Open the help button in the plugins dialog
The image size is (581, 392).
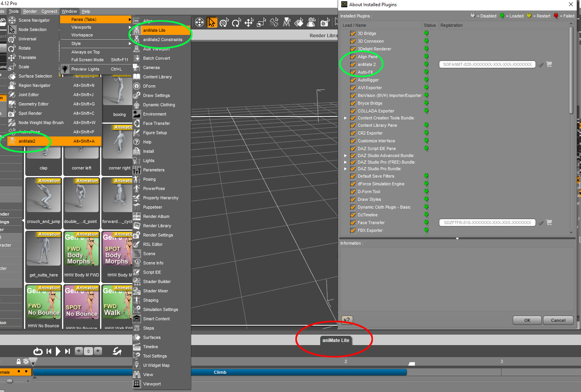point(347,320)
